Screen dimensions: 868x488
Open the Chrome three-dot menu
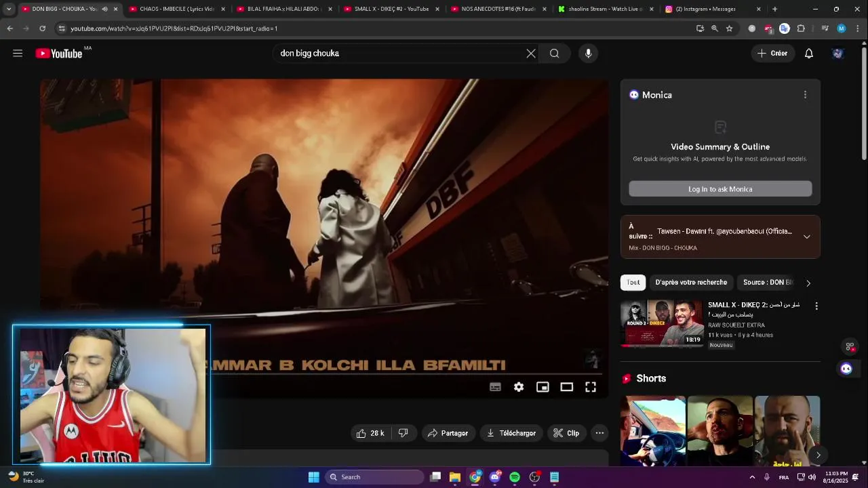[856, 28]
